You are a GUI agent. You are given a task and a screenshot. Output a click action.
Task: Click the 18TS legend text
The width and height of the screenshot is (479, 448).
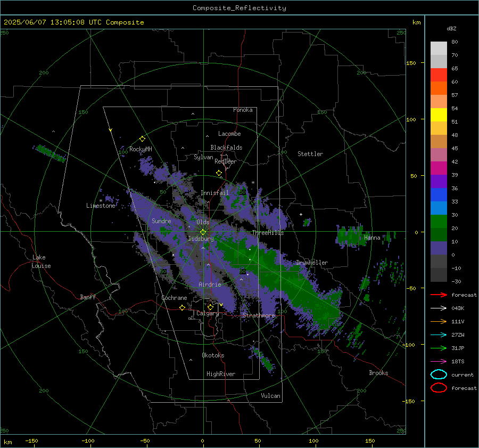tap(458, 362)
